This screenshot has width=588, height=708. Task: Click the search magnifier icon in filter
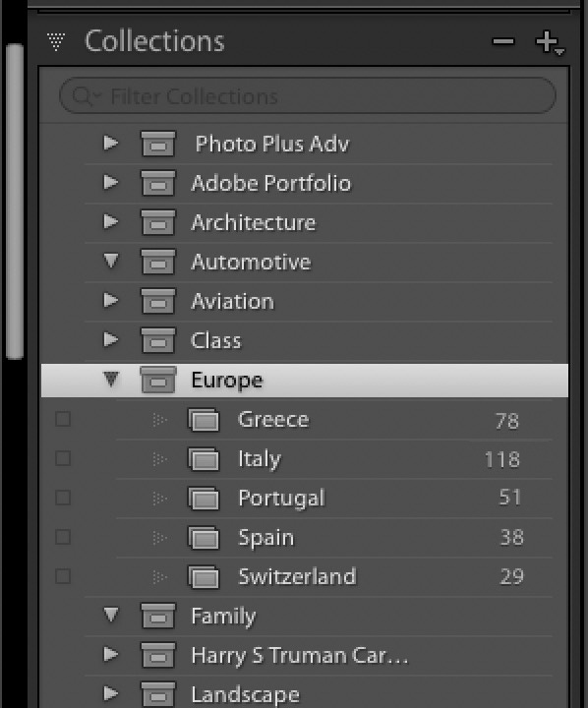tap(82, 96)
